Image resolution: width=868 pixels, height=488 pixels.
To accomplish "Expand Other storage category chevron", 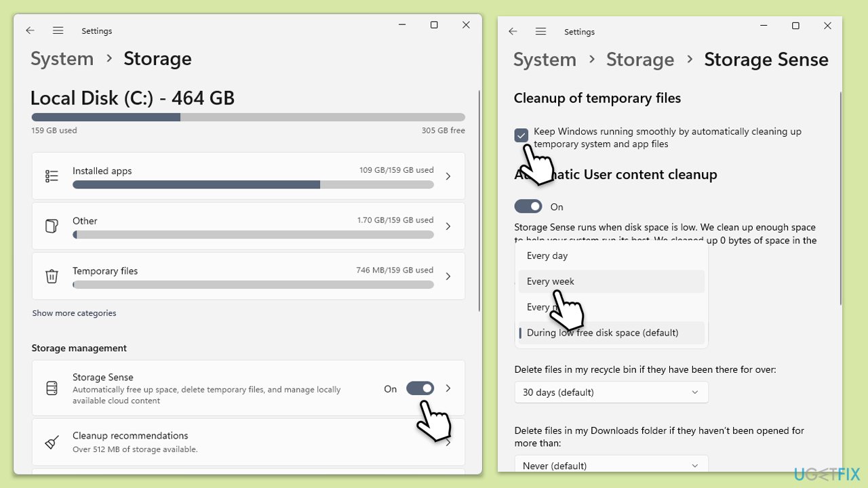I will coord(448,226).
